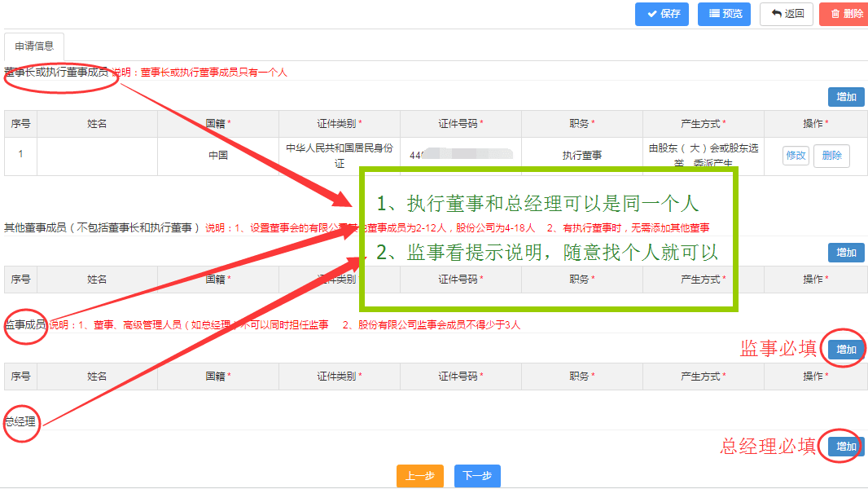The image size is (868, 489).
Task: Click the 证件号码 cell in the first row
Action: 461,155
